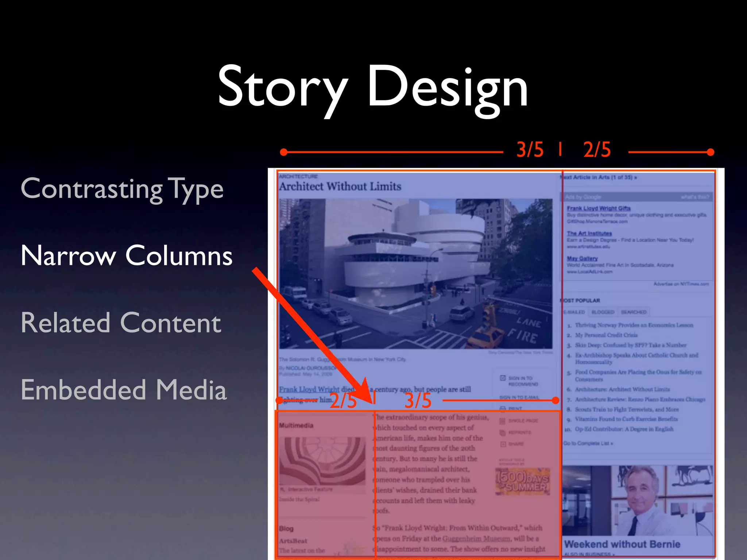Click the Share plus icon
The width and height of the screenshot is (747, 560).
point(503,444)
